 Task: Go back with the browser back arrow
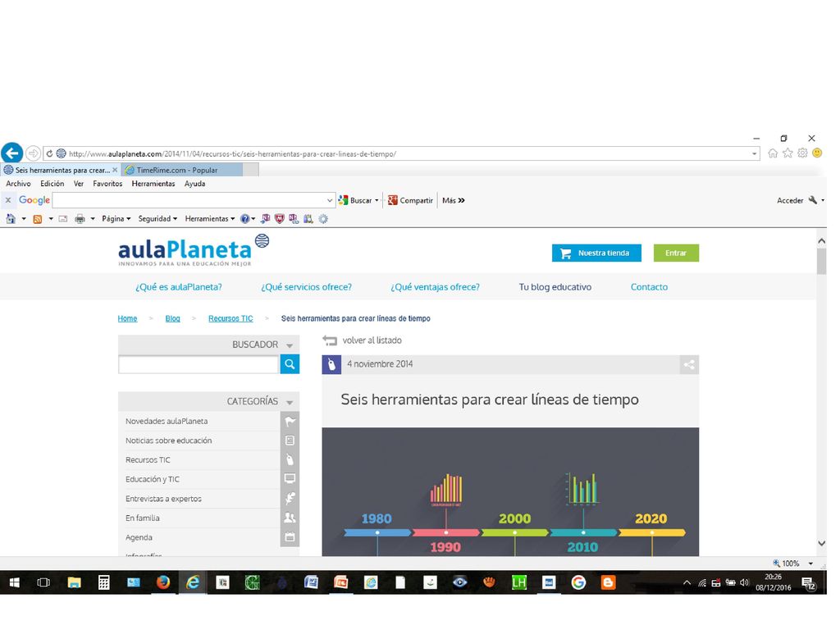pos(11,153)
